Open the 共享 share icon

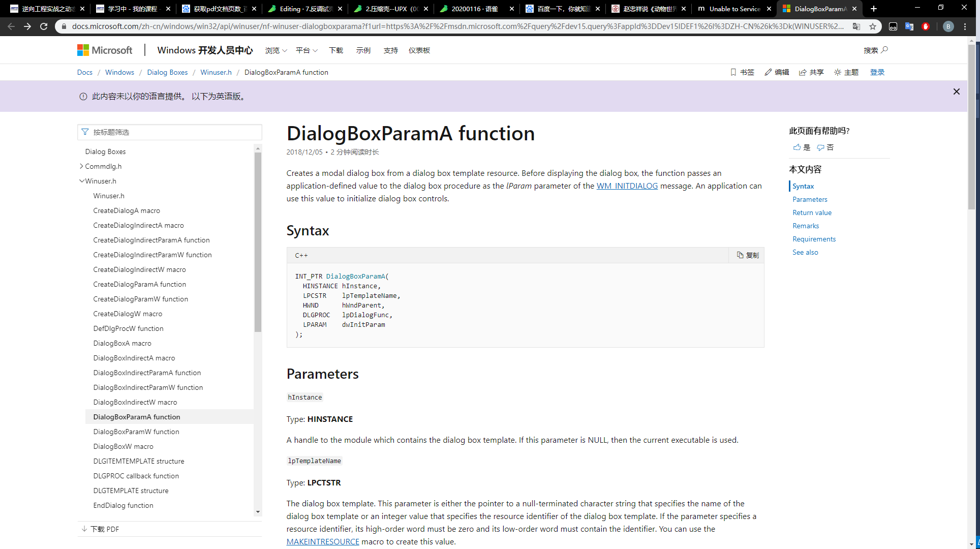click(x=803, y=72)
